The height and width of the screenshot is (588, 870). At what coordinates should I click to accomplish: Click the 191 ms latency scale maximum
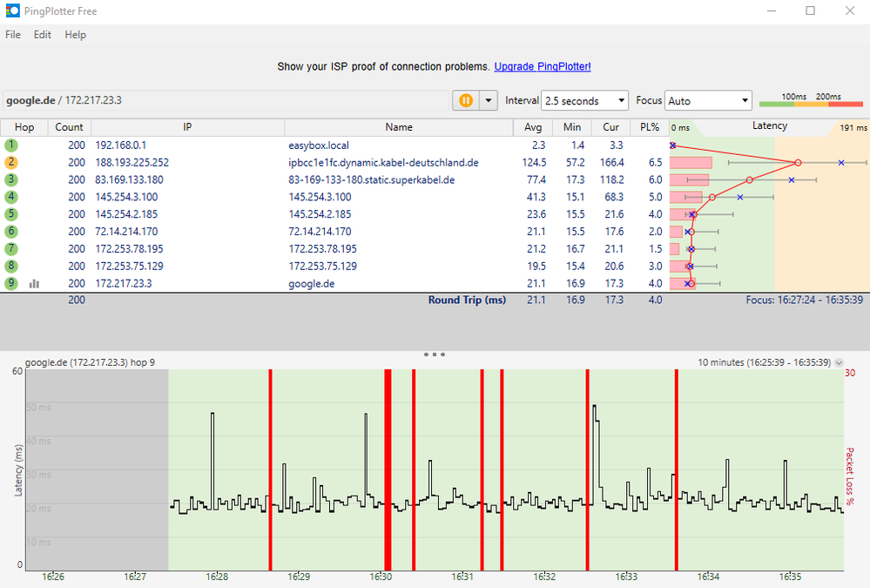click(x=853, y=128)
